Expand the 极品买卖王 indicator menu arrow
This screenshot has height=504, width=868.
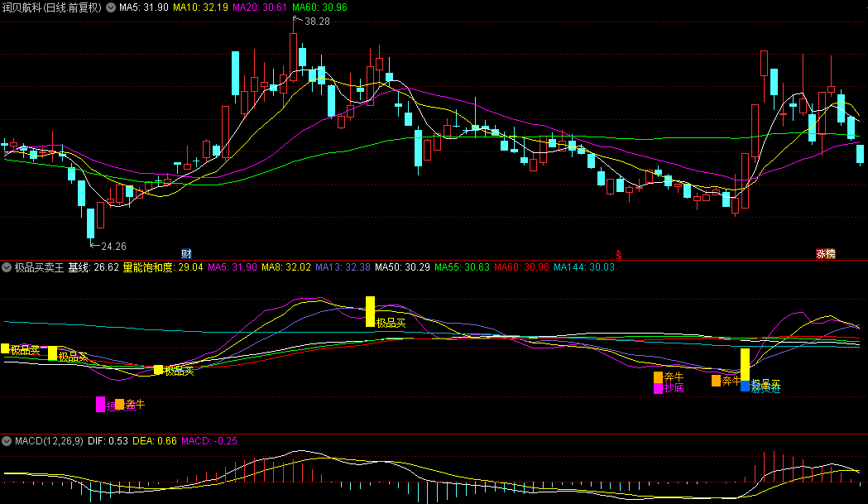7,267
